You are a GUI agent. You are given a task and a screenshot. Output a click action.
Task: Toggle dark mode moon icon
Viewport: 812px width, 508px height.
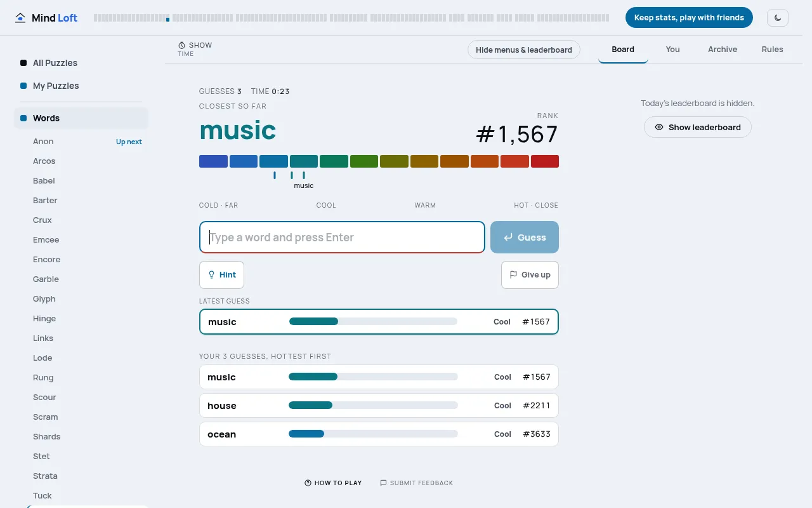coord(778,18)
